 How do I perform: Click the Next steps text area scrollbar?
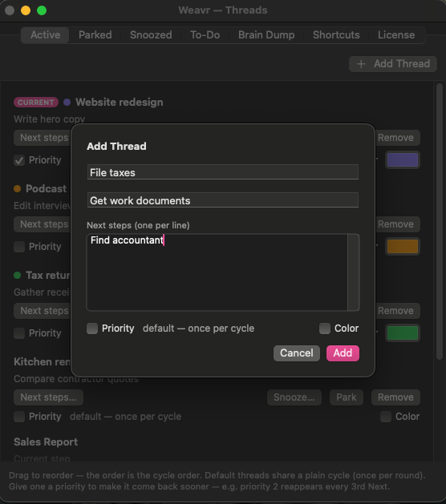(353, 272)
